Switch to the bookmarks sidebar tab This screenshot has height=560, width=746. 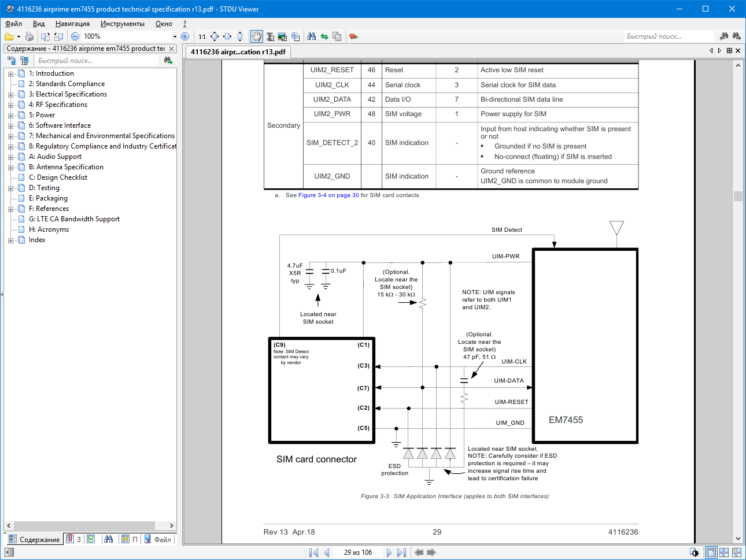click(x=73, y=539)
